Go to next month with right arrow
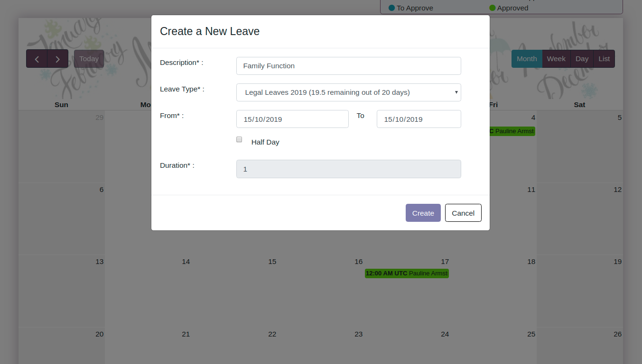The image size is (642, 364). click(58, 59)
